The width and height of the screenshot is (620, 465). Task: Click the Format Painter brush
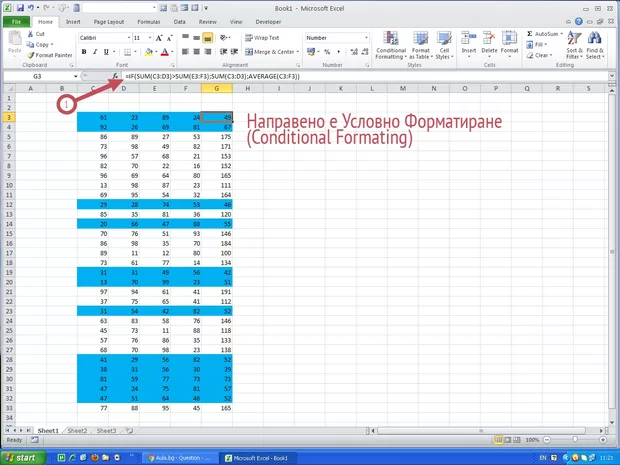pyautogui.click(x=30, y=55)
